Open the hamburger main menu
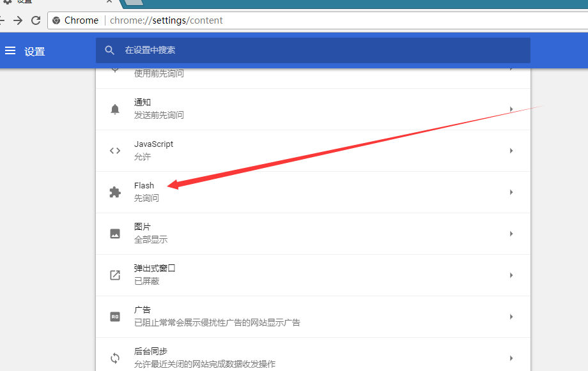588x371 pixels. 10,51
